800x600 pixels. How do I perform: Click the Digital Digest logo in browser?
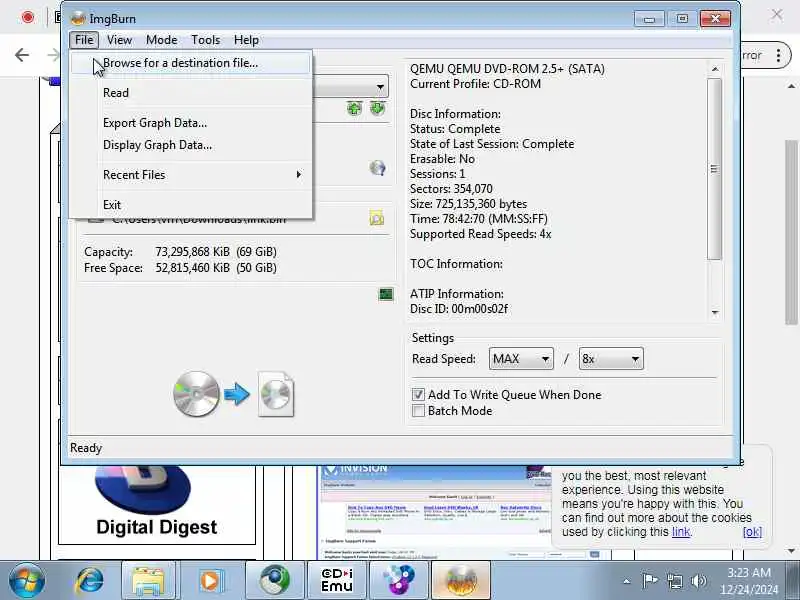coord(157,504)
